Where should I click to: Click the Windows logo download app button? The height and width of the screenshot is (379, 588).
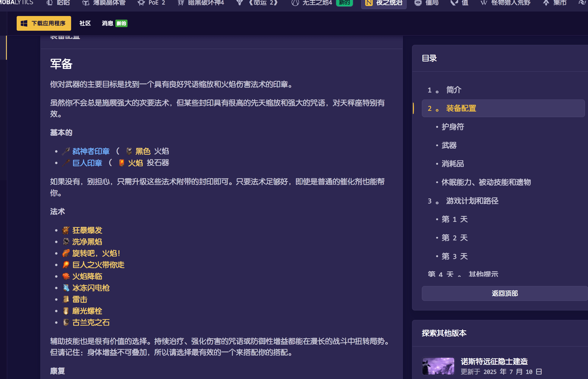point(44,23)
